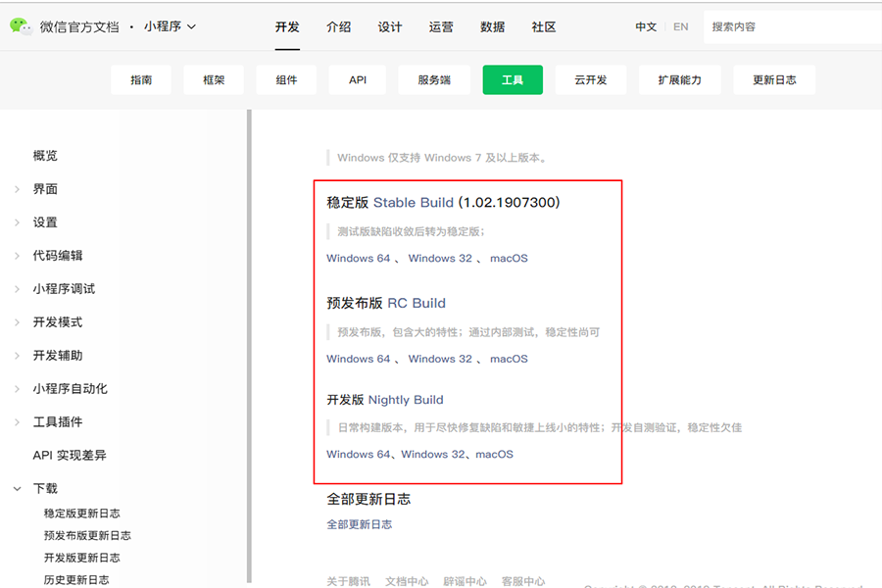Open 开发辅助 sidebar item
This screenshot has height=588, width=882.
pos(58,355)
